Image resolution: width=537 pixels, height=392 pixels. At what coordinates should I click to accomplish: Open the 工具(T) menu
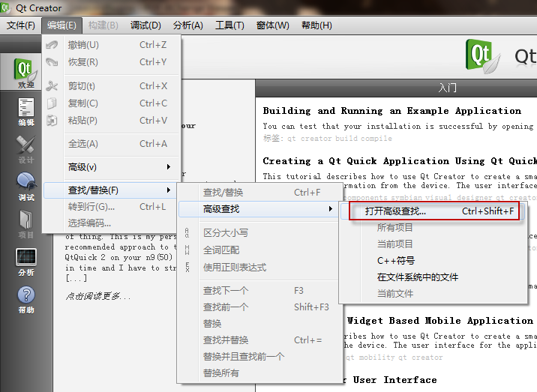pyautogui.click(x=229, y=25)
